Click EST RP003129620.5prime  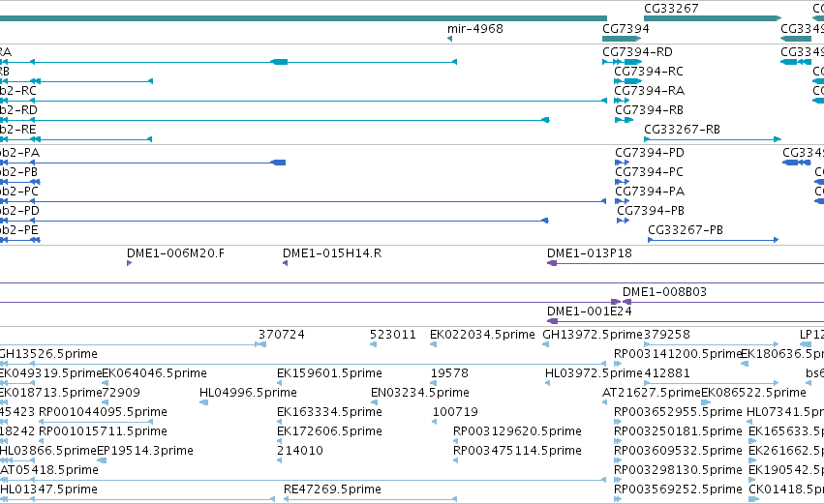click(x=517, y=432)
